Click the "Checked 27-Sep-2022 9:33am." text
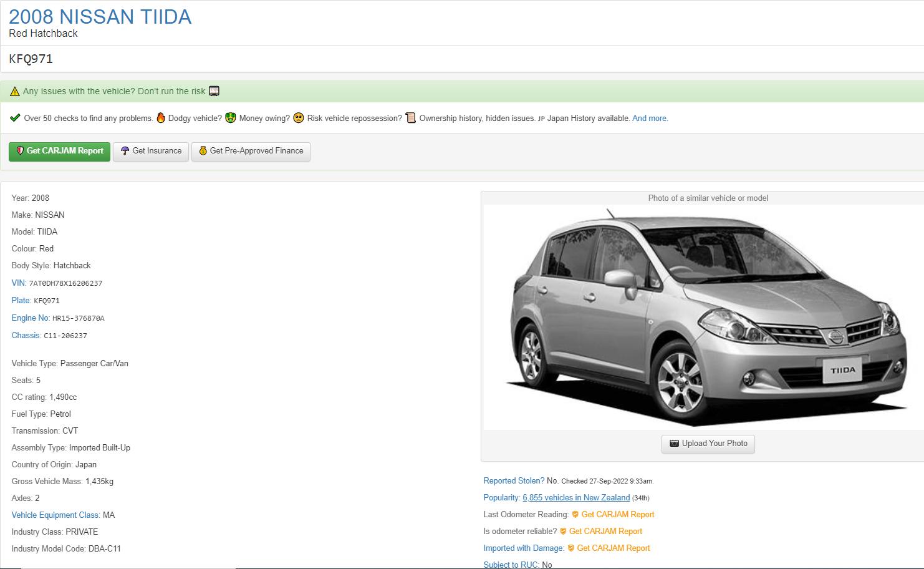Viewport: 924px width, 569px height. pyautogui.click(x=607, y=482)
